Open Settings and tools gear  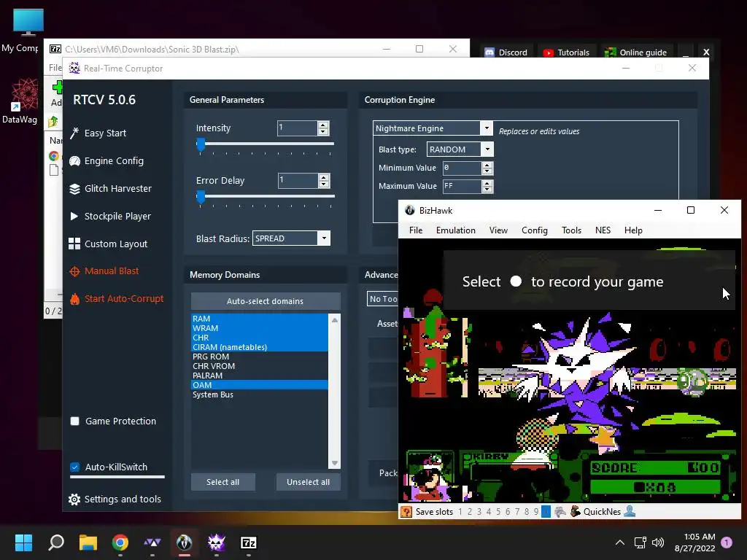[115, 499]
